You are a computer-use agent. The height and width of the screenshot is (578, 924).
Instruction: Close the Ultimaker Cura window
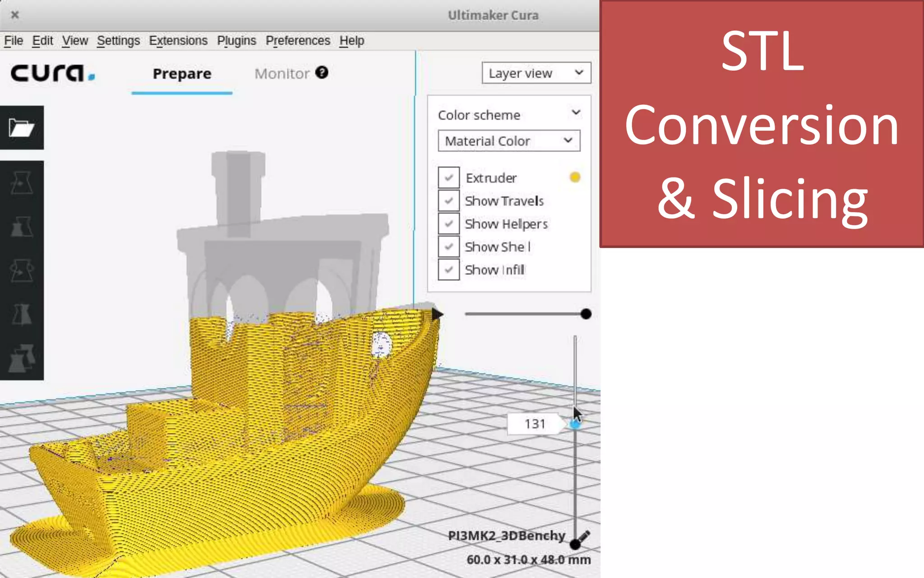coord(15,15)
